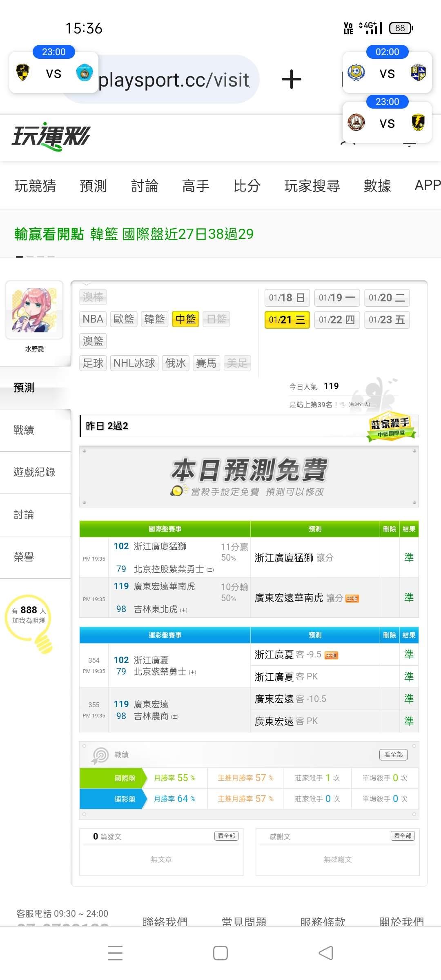Open the new tab plus icon
The width and height of the screenshot is (441, 980).
click(x=292, y=79)
